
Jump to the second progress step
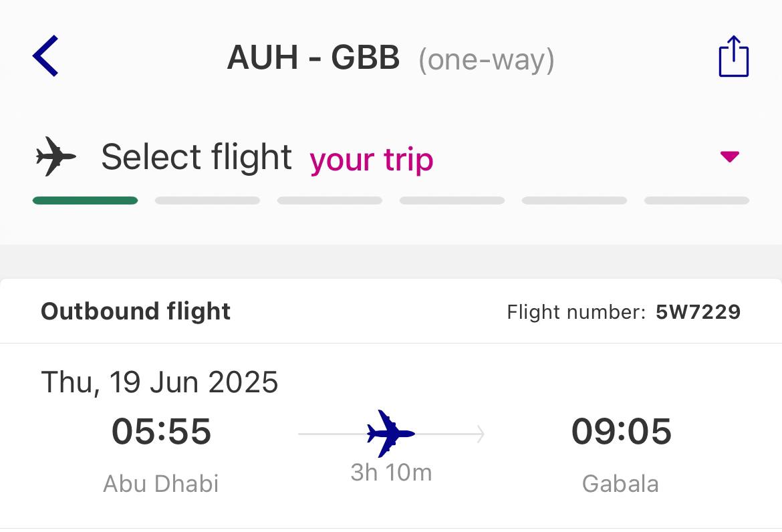click(207, 201)
